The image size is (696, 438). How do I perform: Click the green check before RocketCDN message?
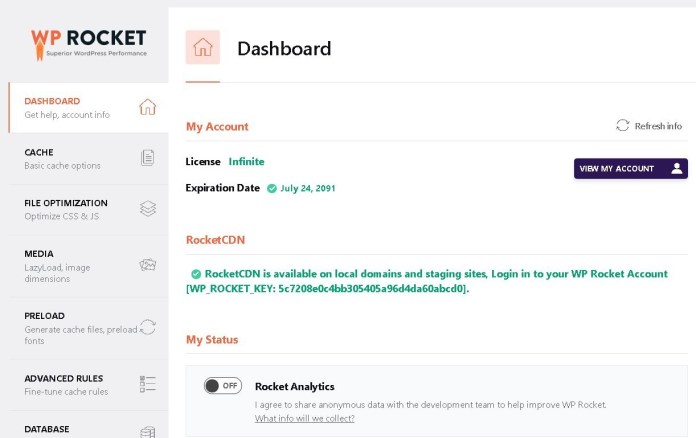click(196, 274)
